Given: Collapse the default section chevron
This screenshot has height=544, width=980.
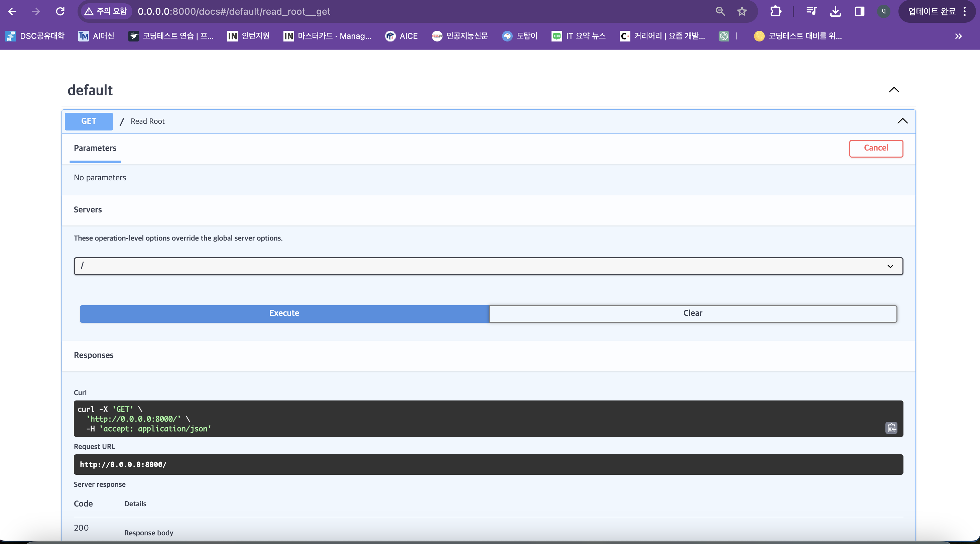Looking at the screenshot, I should (894, 90).
